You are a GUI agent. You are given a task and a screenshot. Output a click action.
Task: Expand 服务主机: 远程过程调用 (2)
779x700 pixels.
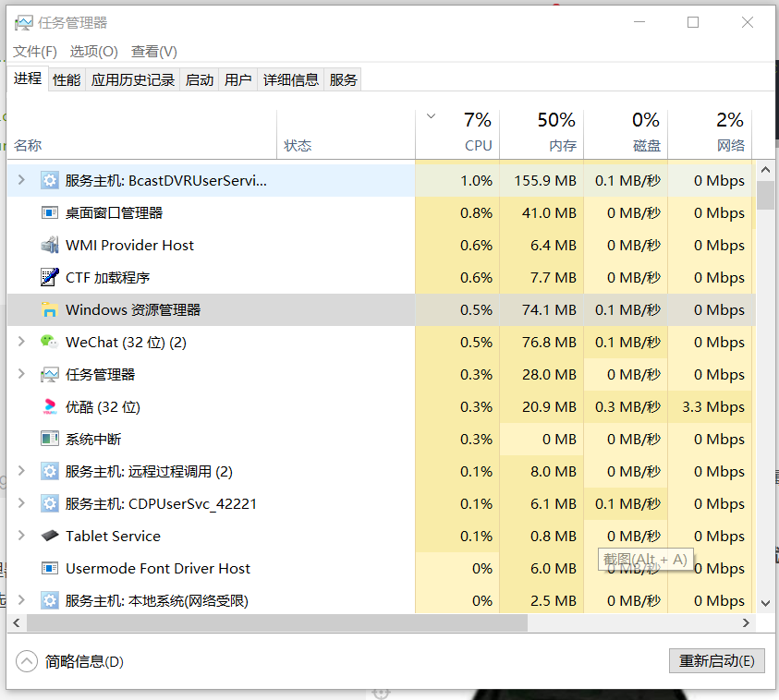pos(21,471)
